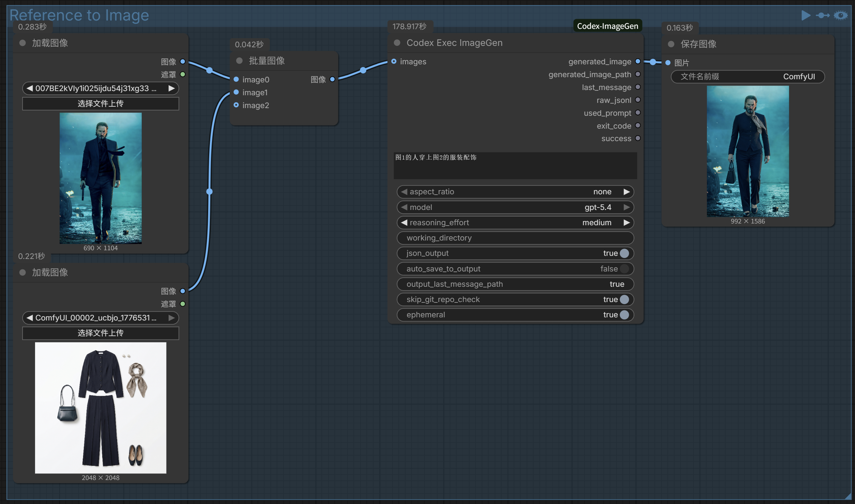Image resolution: width=855 pixels, height=504 pixels.
Task: Click the Reference to Image group title
Action: 79,15
